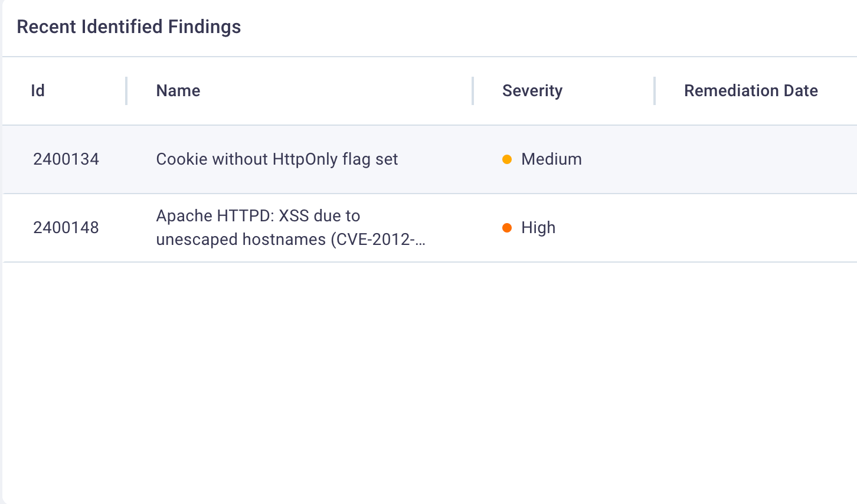Click Remediation Date cell of Cookie finding
The width and height of the screenshot is (857, 504).
755,159
